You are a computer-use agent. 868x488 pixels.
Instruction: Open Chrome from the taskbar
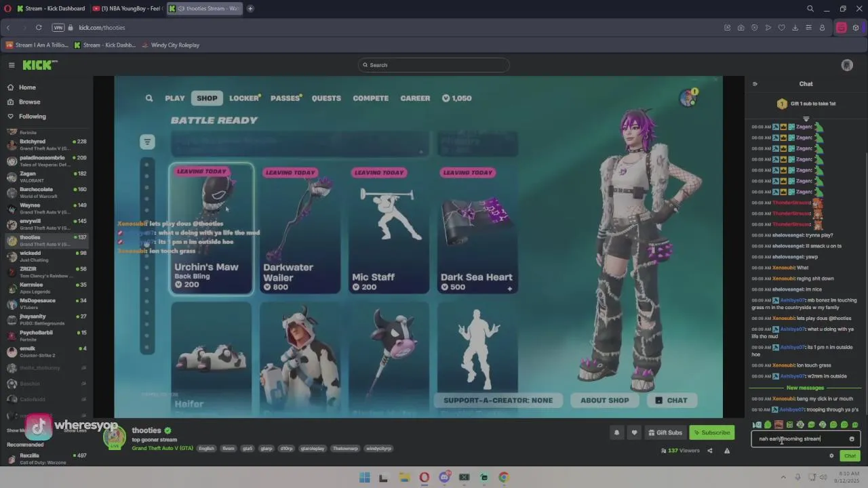503,478
